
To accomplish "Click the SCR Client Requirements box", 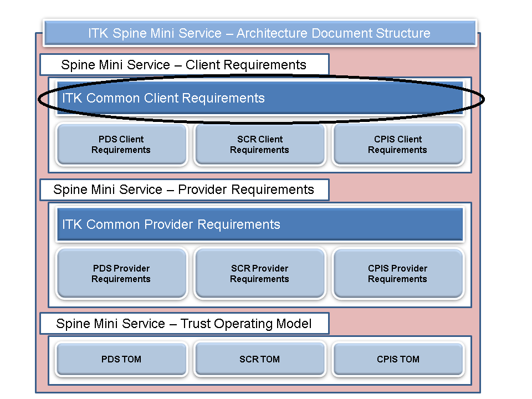I will tap(259, 145).
